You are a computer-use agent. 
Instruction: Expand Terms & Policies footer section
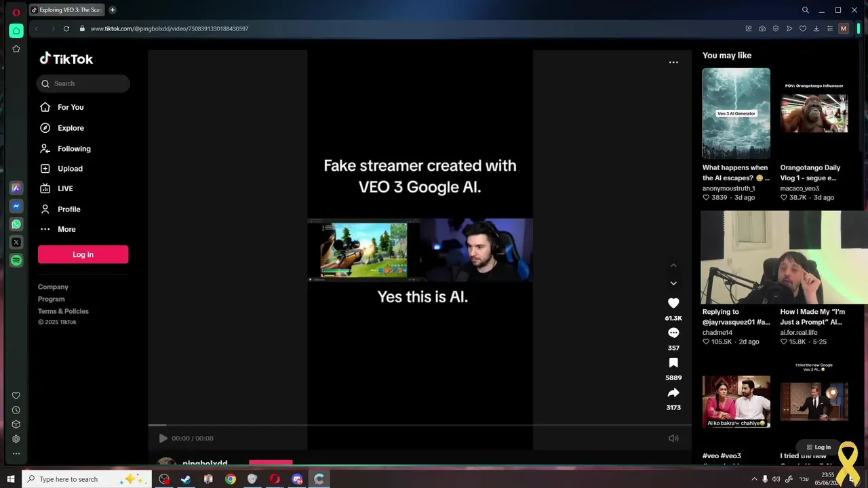[63, 311]
